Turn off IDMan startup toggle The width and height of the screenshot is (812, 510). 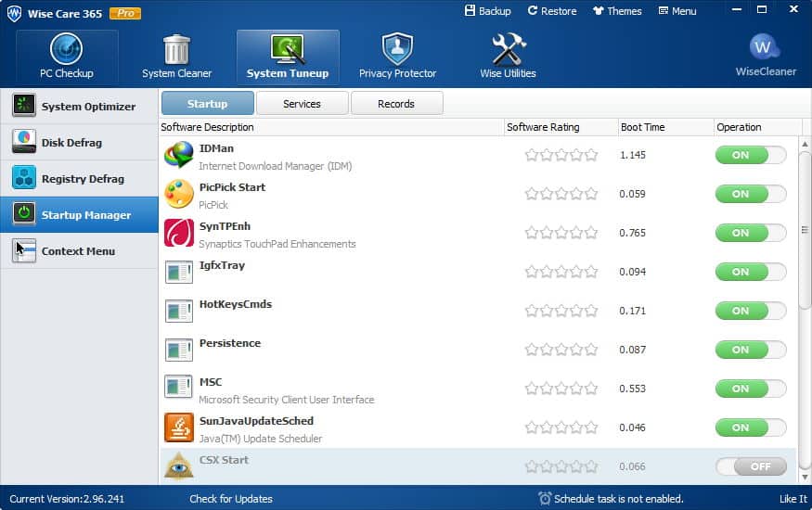click(751, 155)
